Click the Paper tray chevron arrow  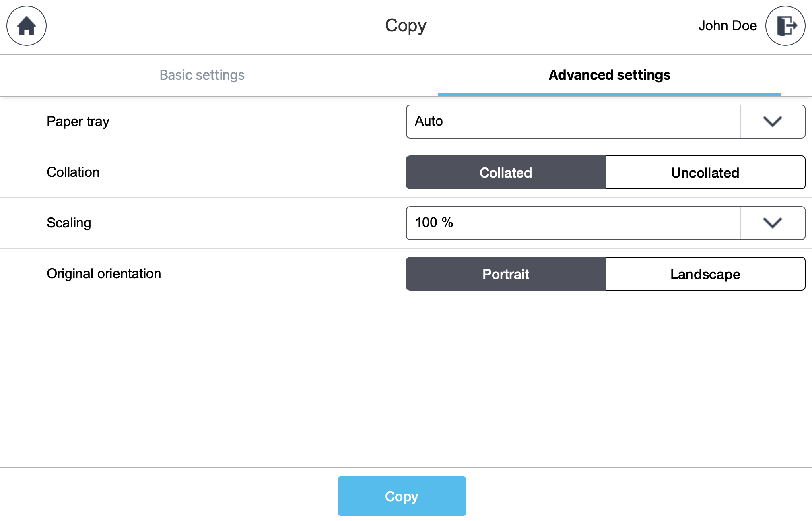tap(772, 121)
